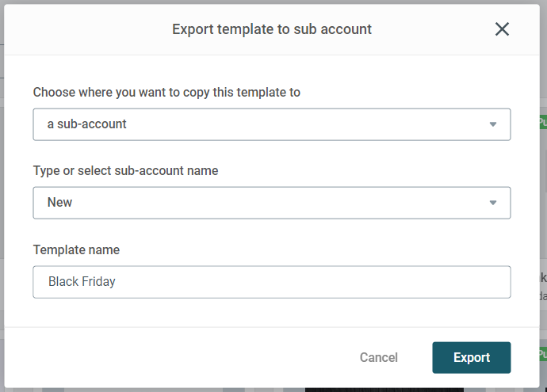The height and width of the screenshot is (392, 547).
Task: Click the 'Type or select sub-account name' label
Action: (x=125, y=171)
